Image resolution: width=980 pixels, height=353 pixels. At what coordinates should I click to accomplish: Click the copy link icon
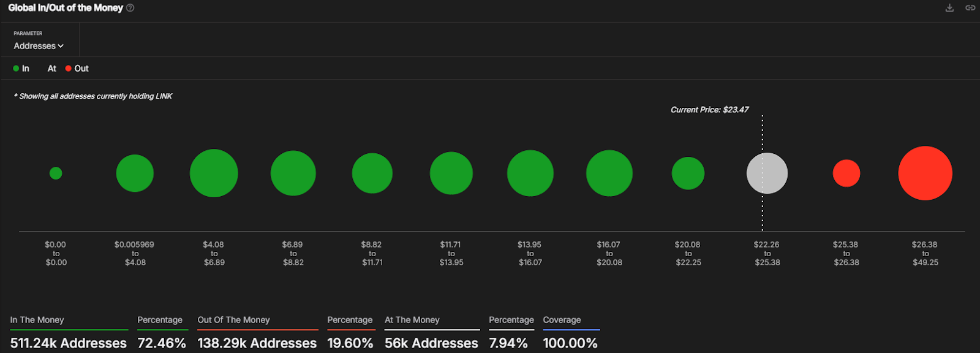[x=970, y=8]
